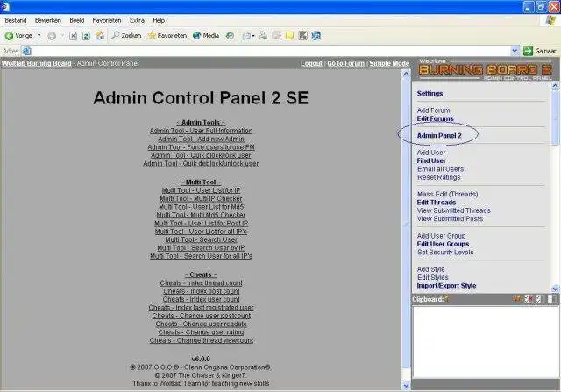Open the Favorieten star toolbar button

(x=167, y=35)
